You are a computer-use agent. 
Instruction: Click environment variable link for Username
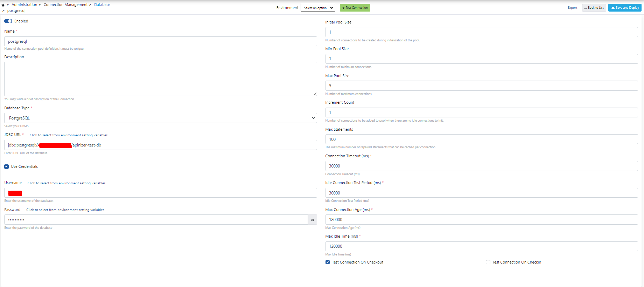click(66, 183)
